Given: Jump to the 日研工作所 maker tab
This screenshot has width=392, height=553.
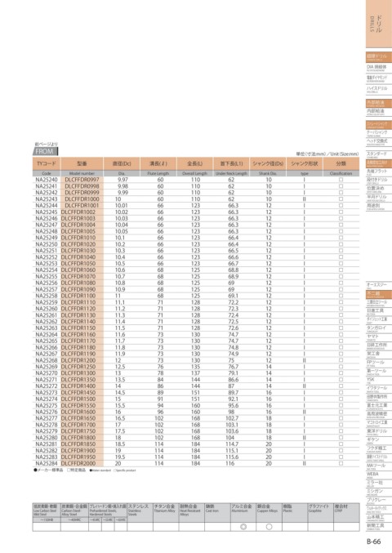Looking at the screenshot, I should click(x=379, y=346).
